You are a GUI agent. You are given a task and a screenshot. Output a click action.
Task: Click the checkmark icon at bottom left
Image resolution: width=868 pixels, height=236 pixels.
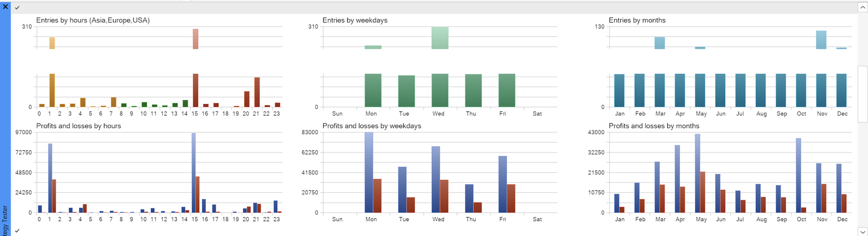[x=17, y=231]
